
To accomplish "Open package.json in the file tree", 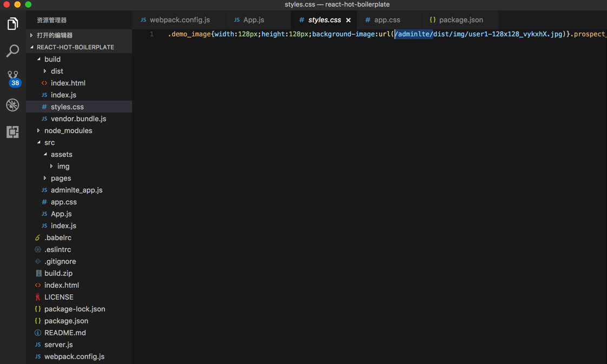I will (x=79, y=321).
